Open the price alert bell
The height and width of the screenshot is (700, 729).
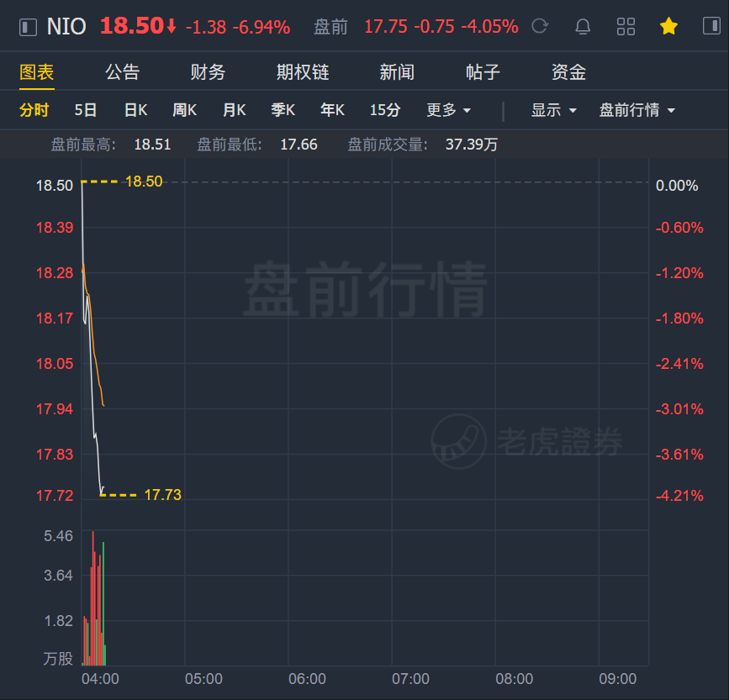583,27
